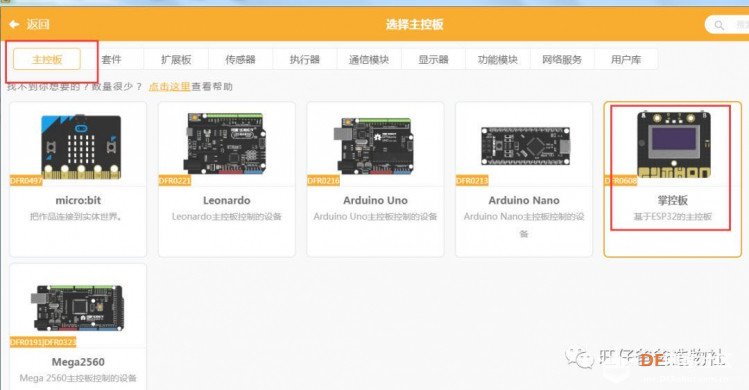Click the Leonardo主控板控制的设备 description
This screenshot has width=749, height=390.
pos(226,217)
